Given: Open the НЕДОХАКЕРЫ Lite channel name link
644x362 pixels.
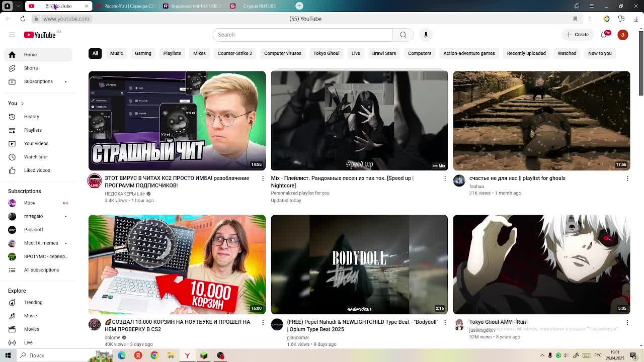Looking at the screenshot, I should 125,194.
